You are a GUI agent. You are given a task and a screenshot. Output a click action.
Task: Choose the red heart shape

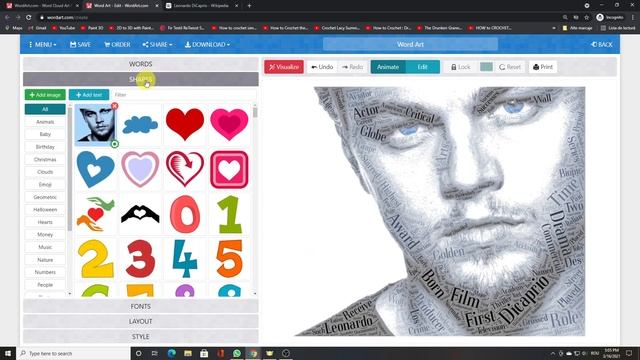[x=185, y=124]
